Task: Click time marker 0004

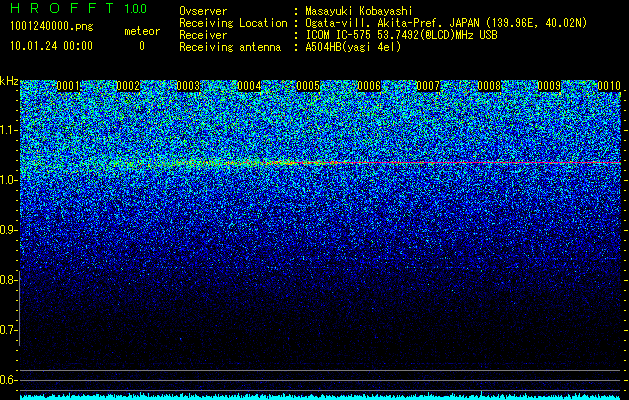Action: pyautogui.click(x=249, y=86)
